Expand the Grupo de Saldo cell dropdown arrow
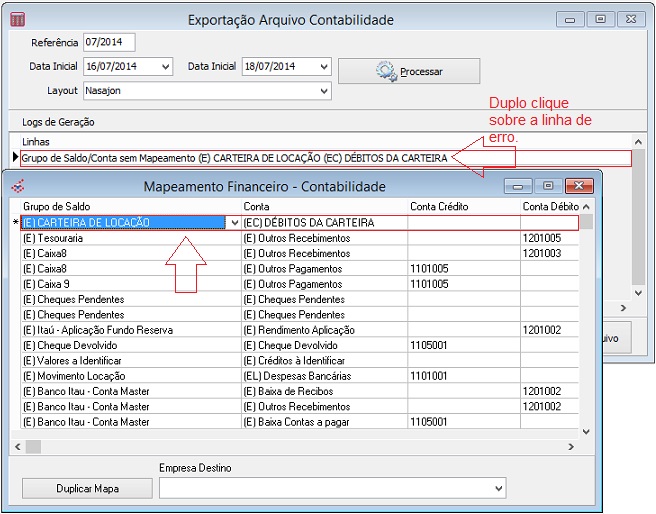Viewport: 656px width, 514px height. (235, 223)
